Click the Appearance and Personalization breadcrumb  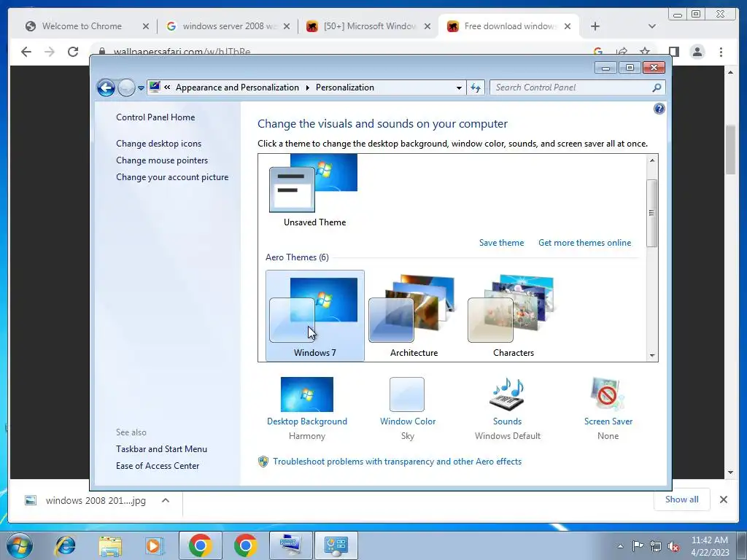[237, 87]
